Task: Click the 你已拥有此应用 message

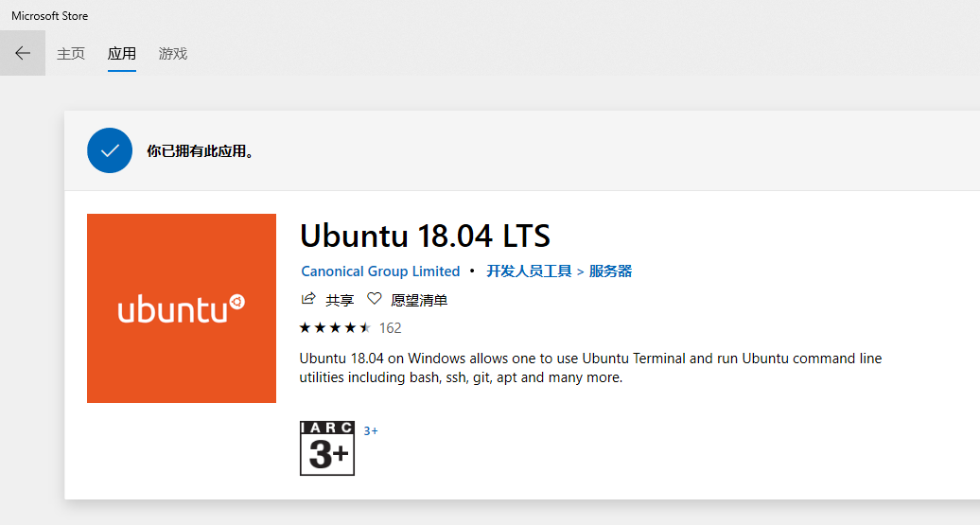Action: 201,151
